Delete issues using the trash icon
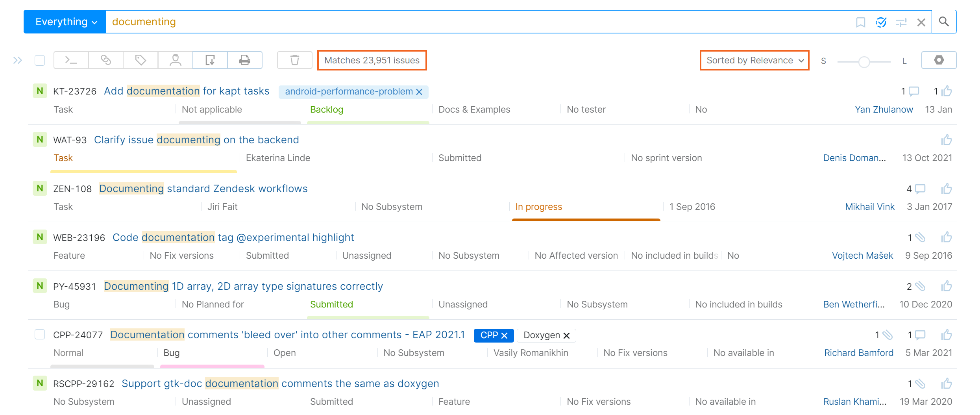 click(294, 60)
